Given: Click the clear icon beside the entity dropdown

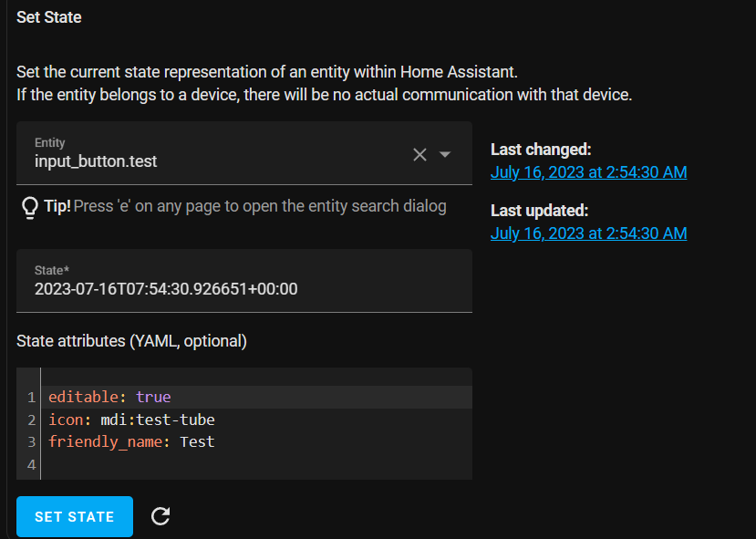Looking at the screenshot, I should (x=418, y=154).
